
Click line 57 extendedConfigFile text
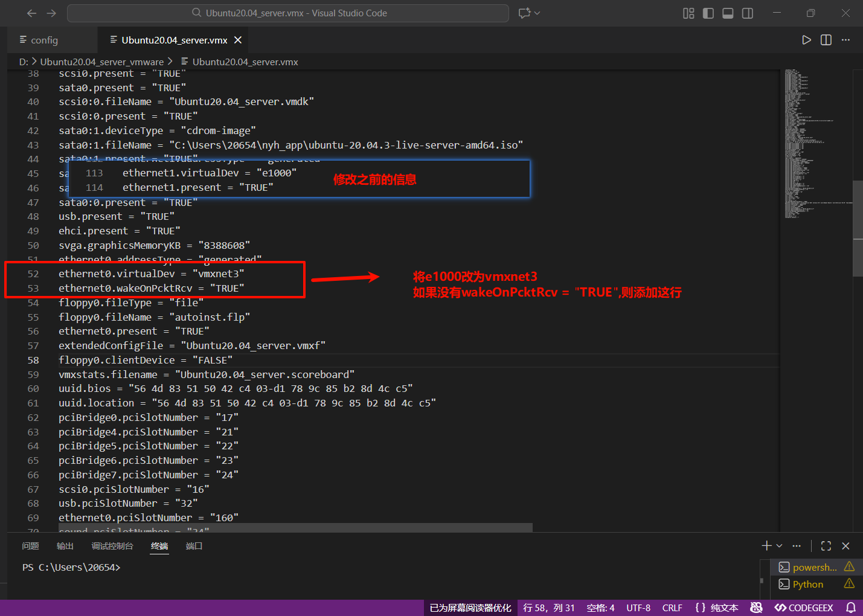click(192, 345)
